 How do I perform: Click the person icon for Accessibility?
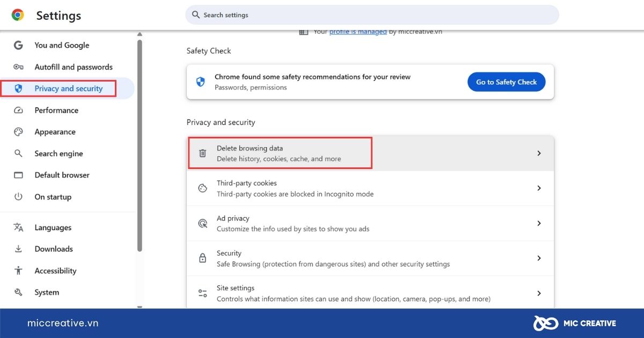pos(18,271)
